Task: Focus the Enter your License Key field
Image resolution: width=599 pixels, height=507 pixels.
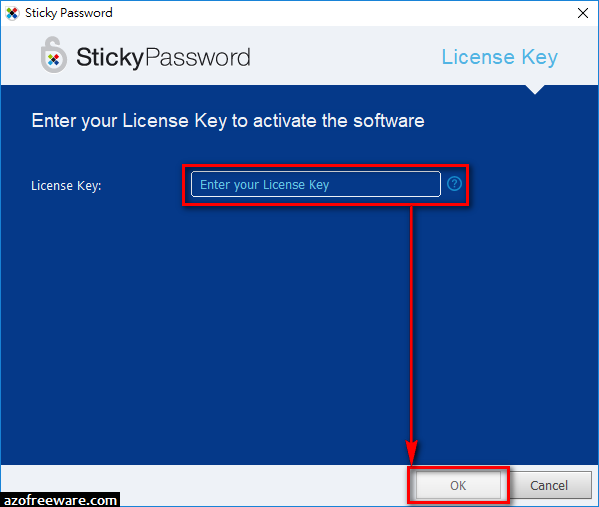Action: [x=316, y=184]
